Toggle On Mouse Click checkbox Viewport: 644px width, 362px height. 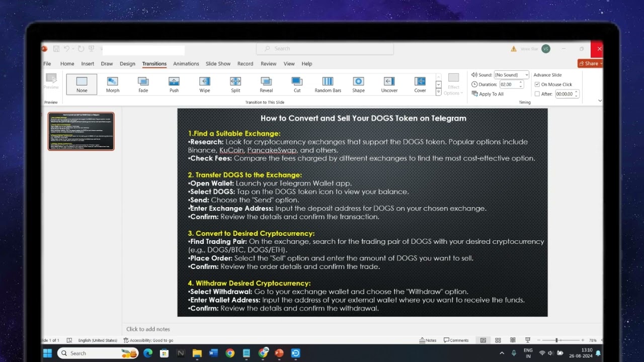537,84
